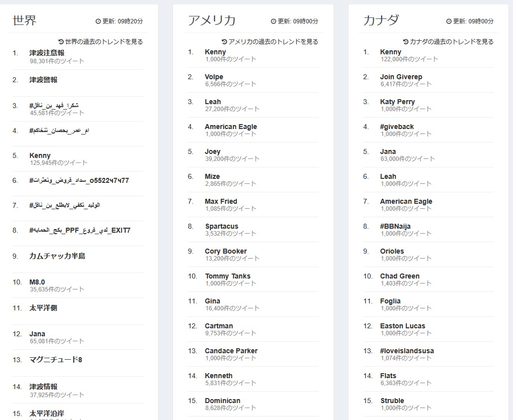Select the カムチャッカ半島 trend
513x420 pixels.
(x=57, y=256)
